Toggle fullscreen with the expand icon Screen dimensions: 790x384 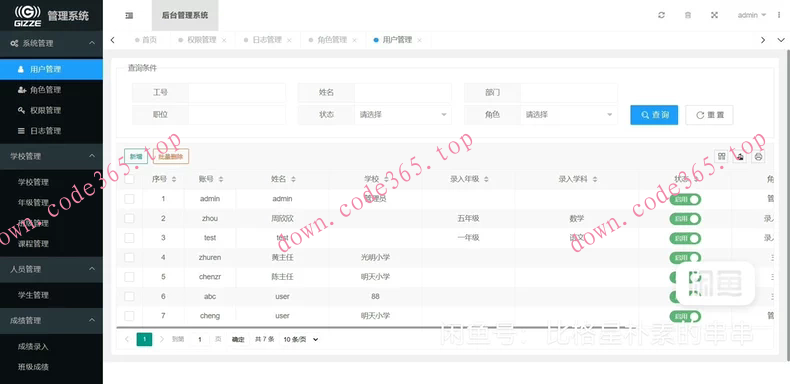(714, 15)
